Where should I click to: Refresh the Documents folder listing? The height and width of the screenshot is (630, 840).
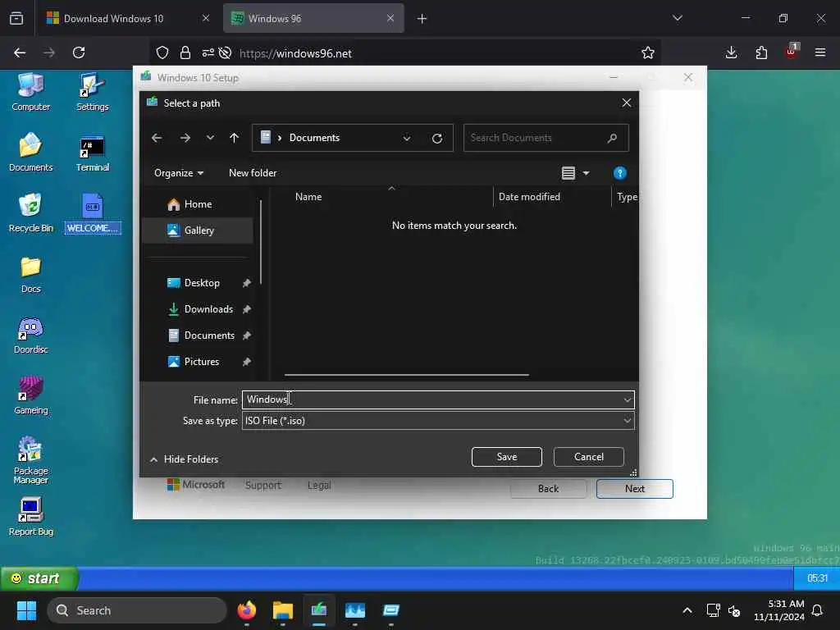pyautogui.click(x=437, y=138)
